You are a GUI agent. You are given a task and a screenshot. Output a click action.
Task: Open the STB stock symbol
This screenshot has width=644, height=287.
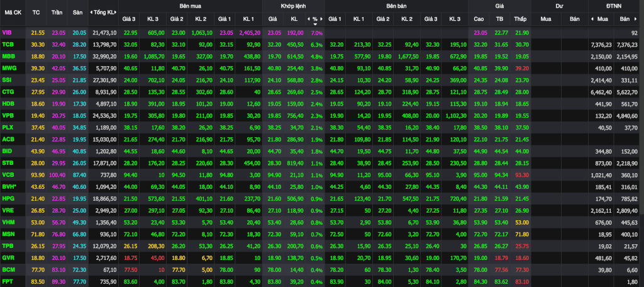8,163
